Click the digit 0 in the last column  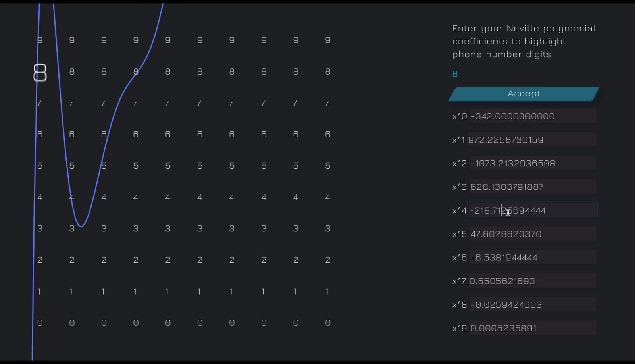pos(328,323)
